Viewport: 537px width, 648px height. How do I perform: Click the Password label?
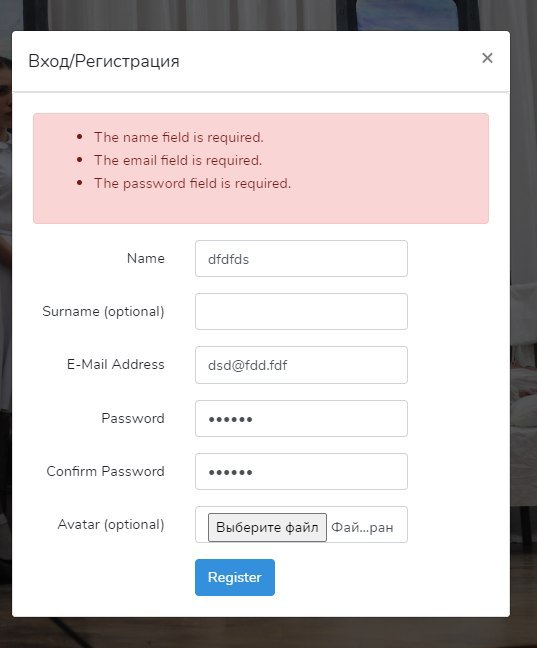click(x=133, y=418)
